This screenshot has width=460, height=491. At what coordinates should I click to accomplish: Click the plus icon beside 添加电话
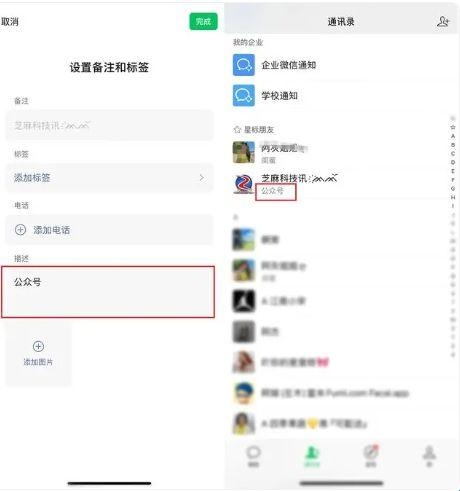coord(20,230)
